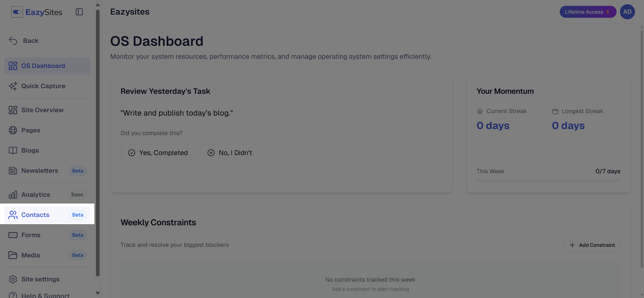Viewport: 644px width, 298px height.
Task: Open Quick Capture sparkle icon
Action: (13, 86)
